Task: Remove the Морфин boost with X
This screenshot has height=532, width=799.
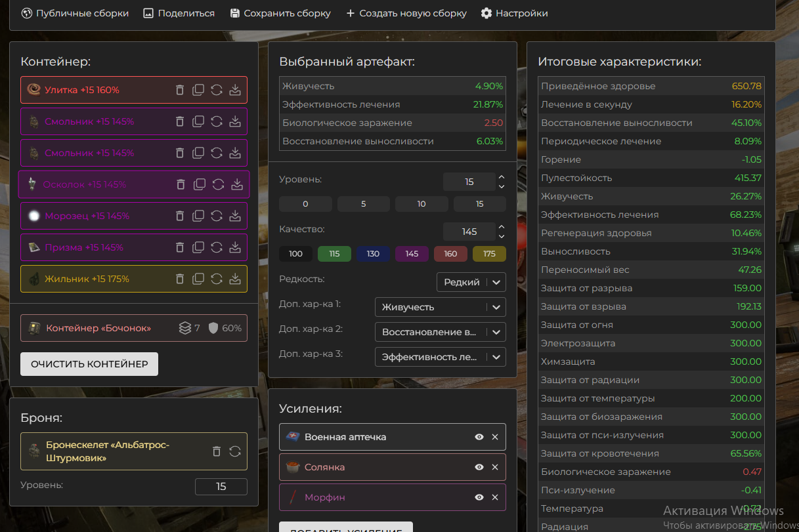Action: [x=495, y=497]
